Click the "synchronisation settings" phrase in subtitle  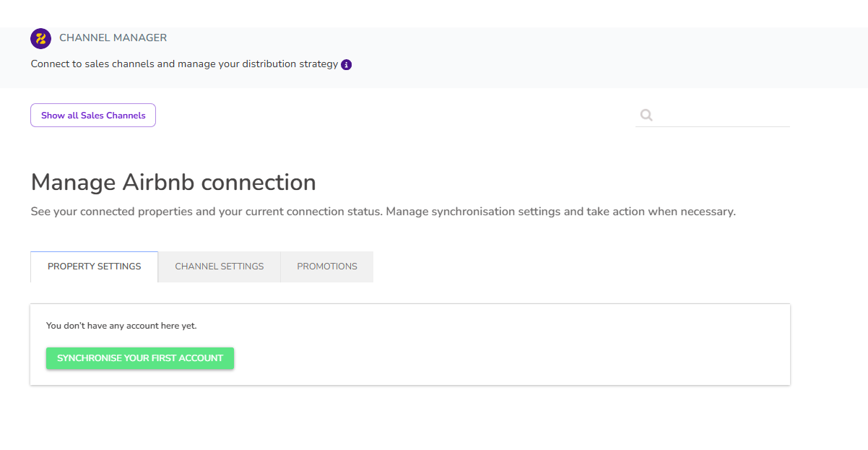[x=496, y=212]
